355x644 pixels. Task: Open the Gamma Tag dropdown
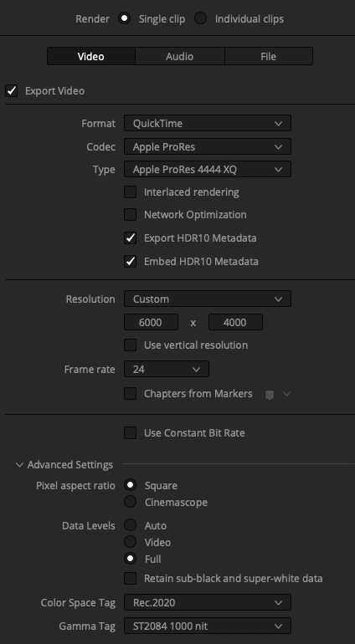tap(208, 626)
